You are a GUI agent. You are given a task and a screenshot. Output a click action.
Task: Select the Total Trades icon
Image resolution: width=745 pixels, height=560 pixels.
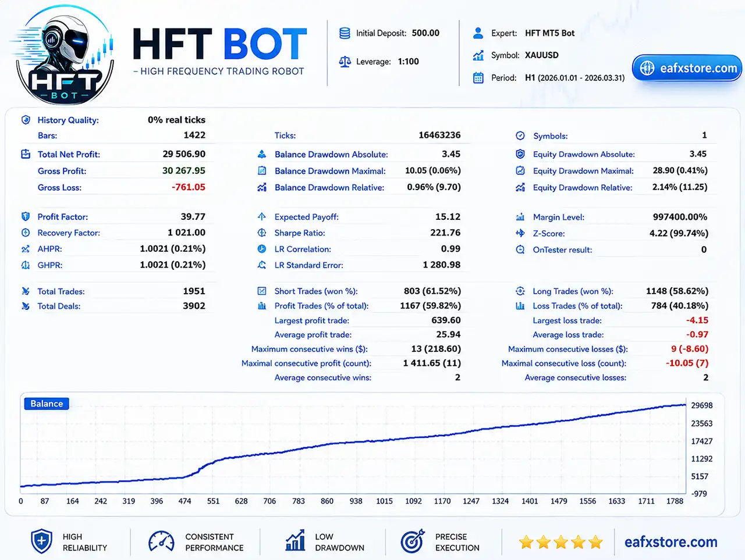click(x=26, y=291)
